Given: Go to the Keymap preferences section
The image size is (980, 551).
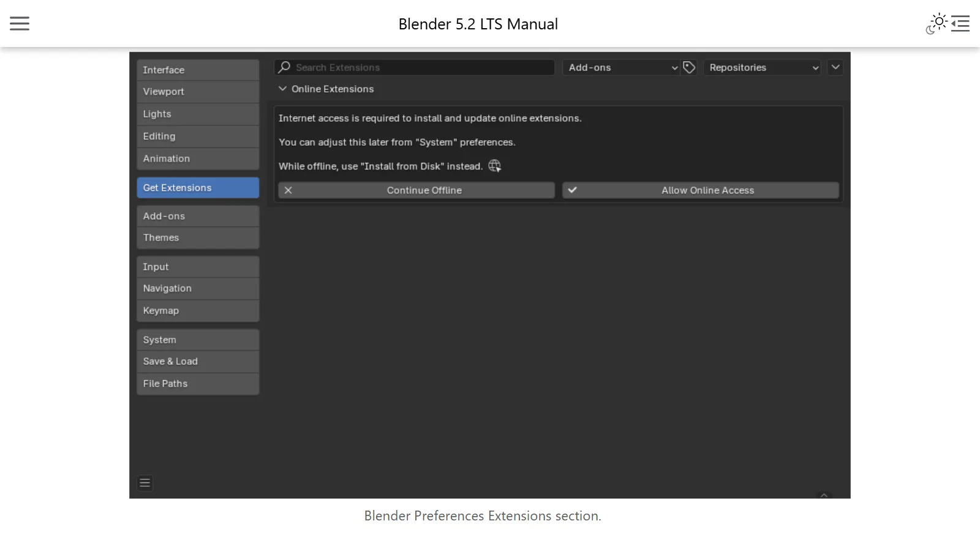Looking at the screenshot, I should click(198, 310).
